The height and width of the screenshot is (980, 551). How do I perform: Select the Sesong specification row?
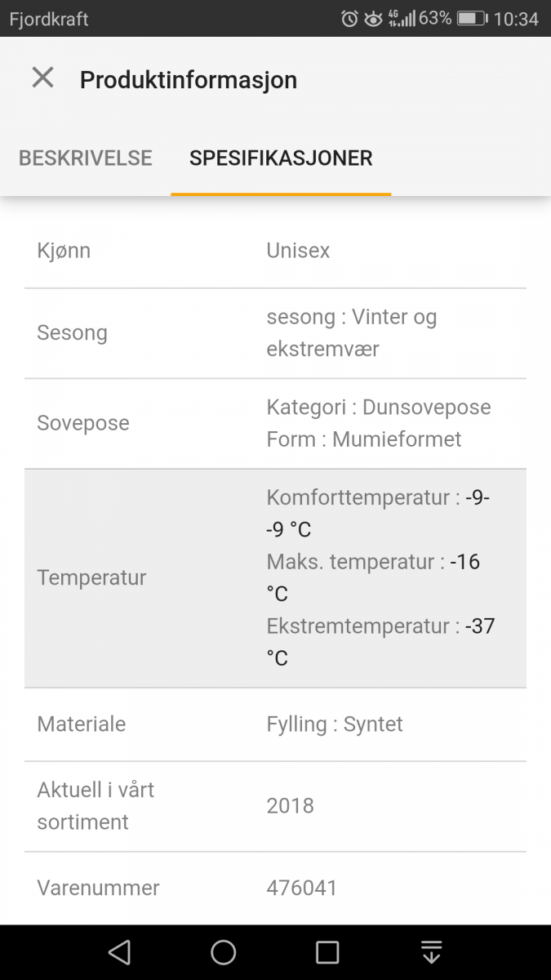(275, 333)
